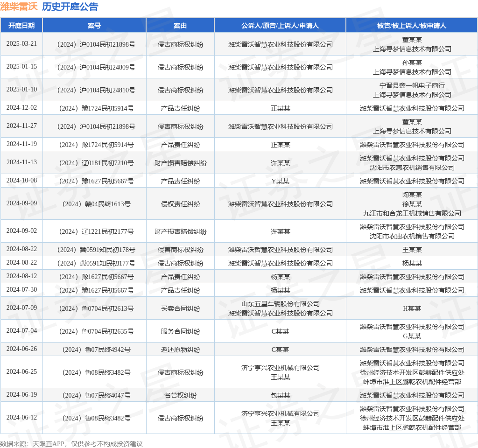Click case number 冀0591知民初177号
The height and width of the screenshot is (448, 478).
click(x=96, y=263)
